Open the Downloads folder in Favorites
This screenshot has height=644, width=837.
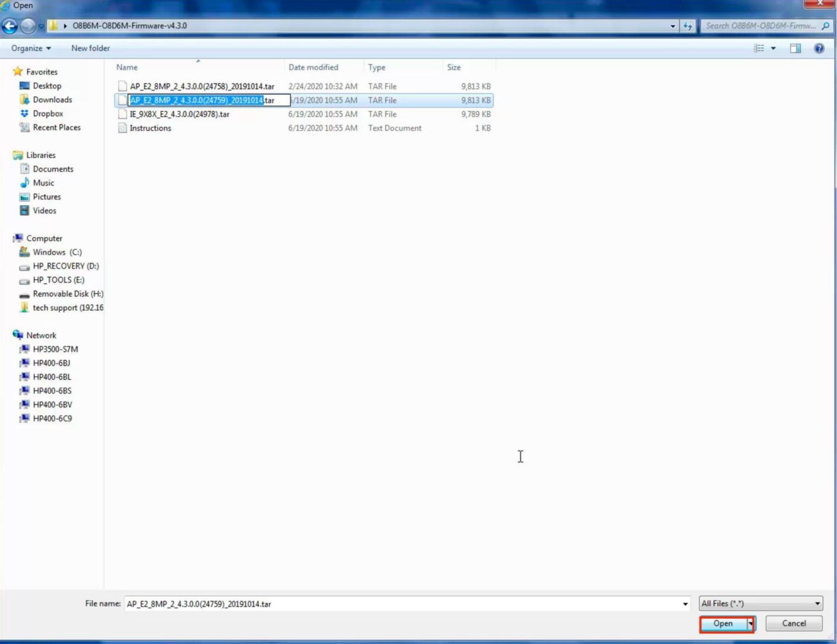(52, 100)
